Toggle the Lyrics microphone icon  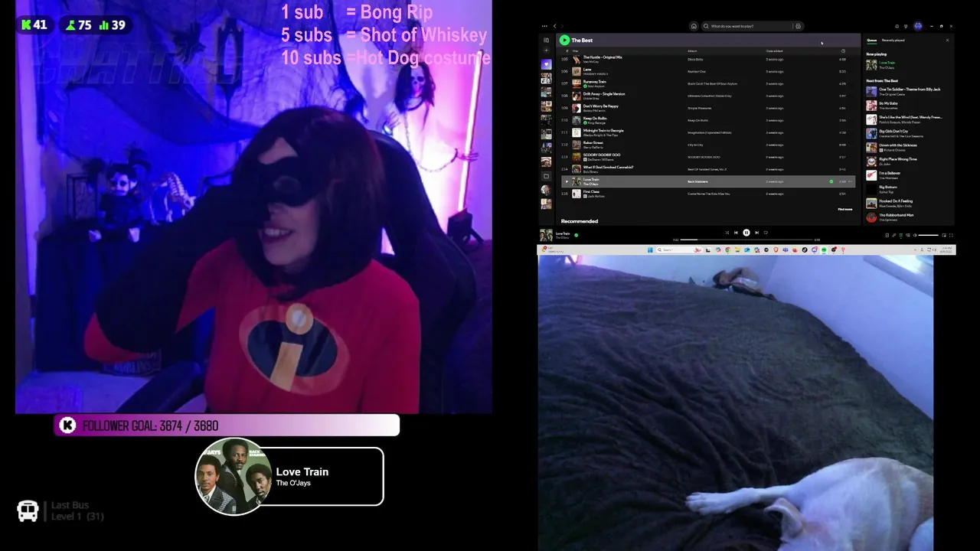pos(894,235)
